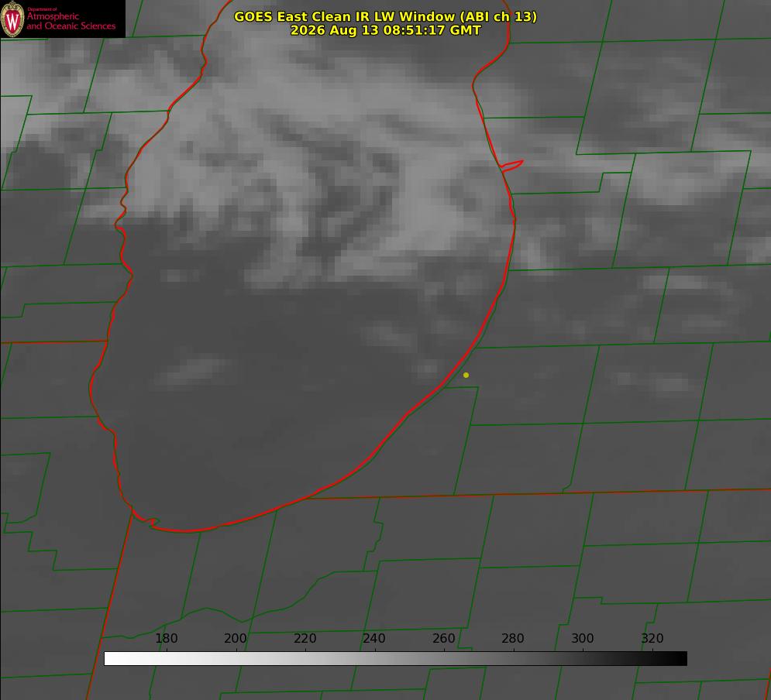The image size is (771, 700).
Task: Click the small red spit on eastern shoreline
Action: click(512, 165)
